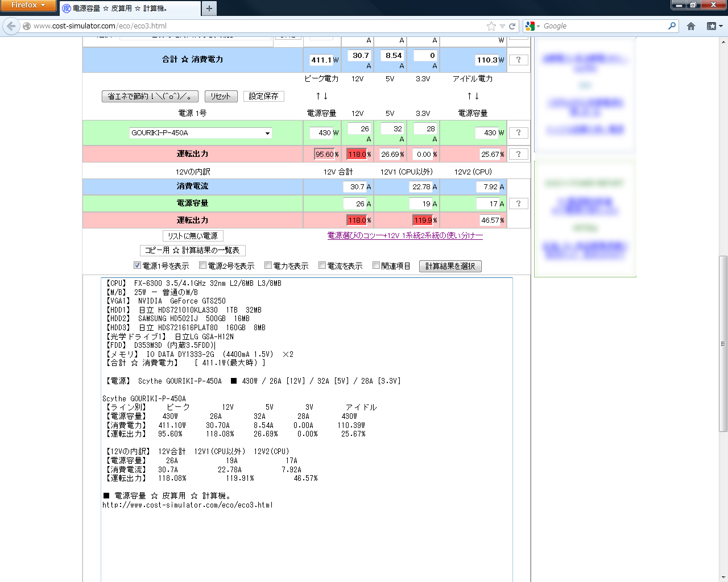Uncheck 電源1号を表示 checkbox
728x582 pixels.
coord(137,265)
